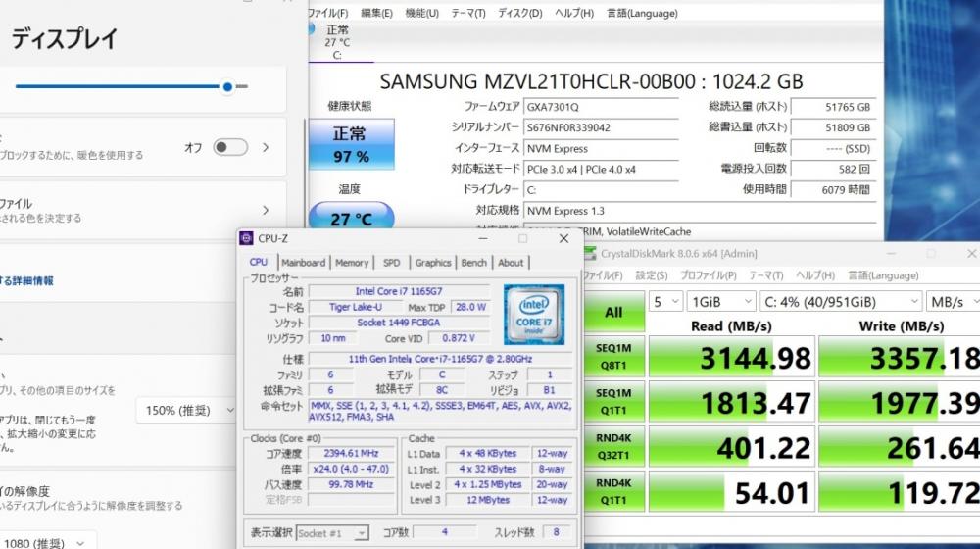Click the 3144.98 sequential read result

pos(731,357)
